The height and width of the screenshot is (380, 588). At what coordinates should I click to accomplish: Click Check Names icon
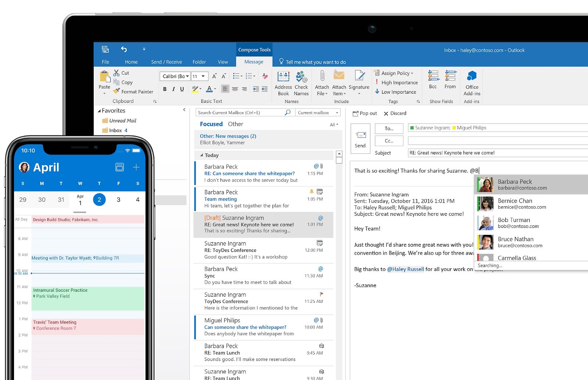click(301, 76)
